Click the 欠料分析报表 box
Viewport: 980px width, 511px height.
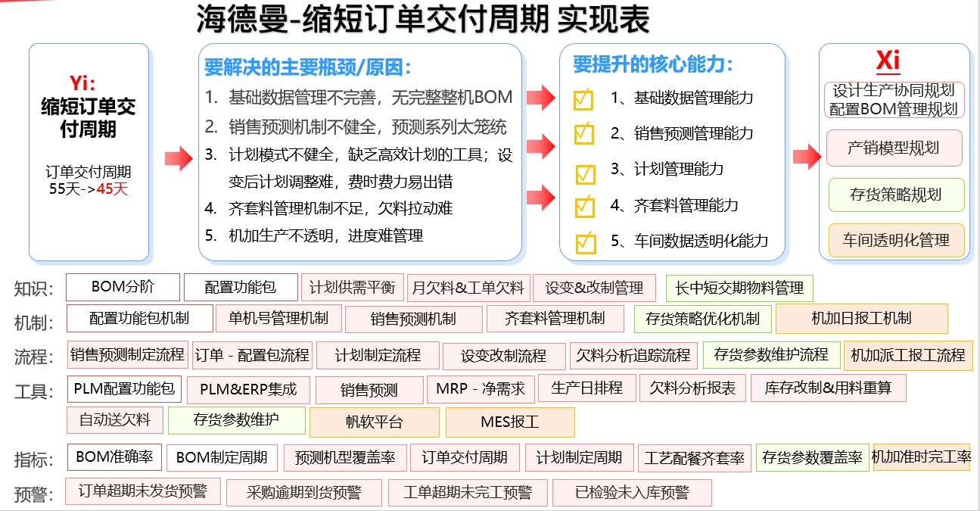point(692,388)
